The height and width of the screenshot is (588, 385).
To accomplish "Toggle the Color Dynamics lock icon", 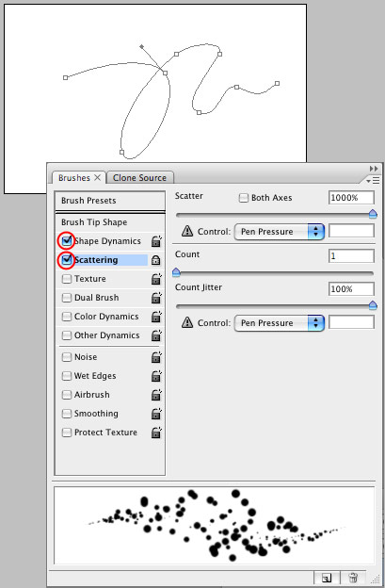I will point(156,317).
